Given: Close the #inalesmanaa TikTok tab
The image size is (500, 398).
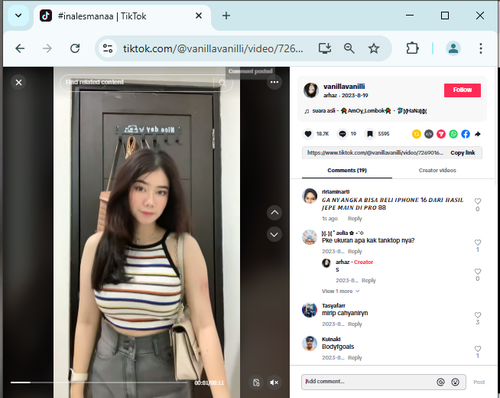Looking at the screenshot, I should coord(199,16).
